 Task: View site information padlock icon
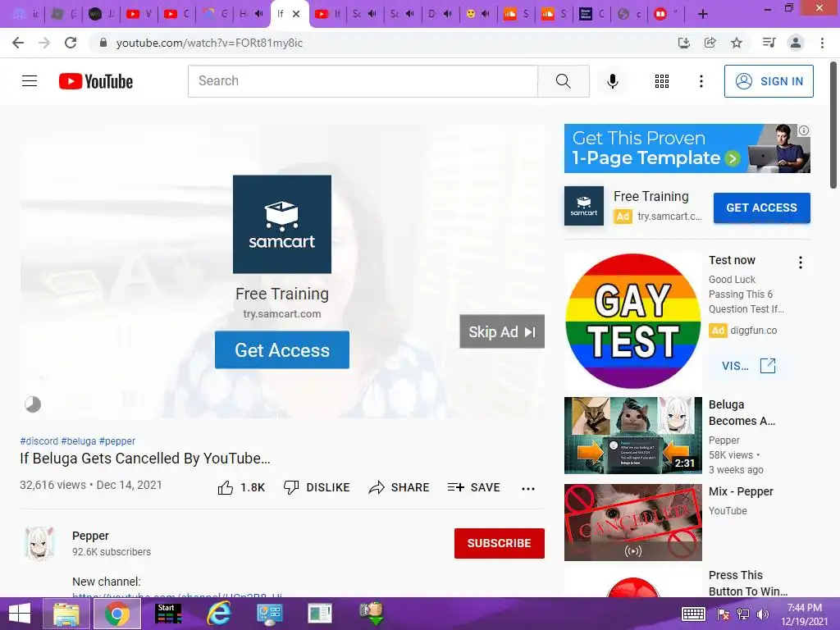pyautogui.click(x=103, y=43)
